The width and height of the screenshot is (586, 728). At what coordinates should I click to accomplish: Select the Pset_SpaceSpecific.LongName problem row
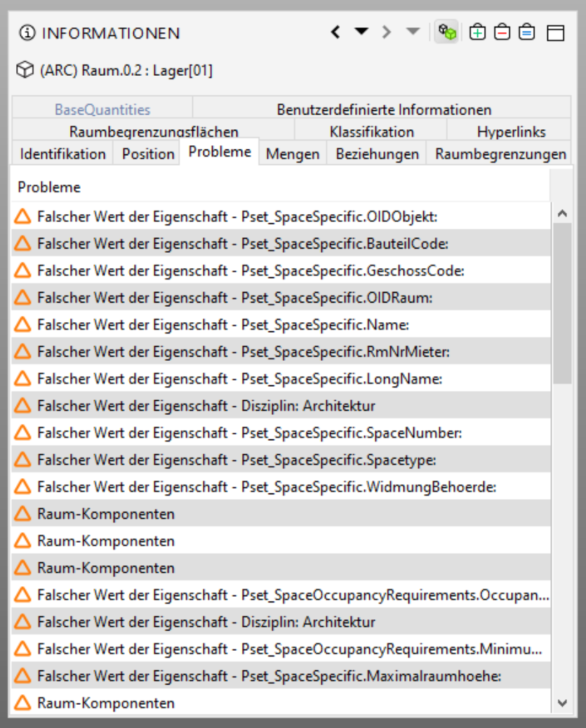pyautogui.click(x=281, y=378)
